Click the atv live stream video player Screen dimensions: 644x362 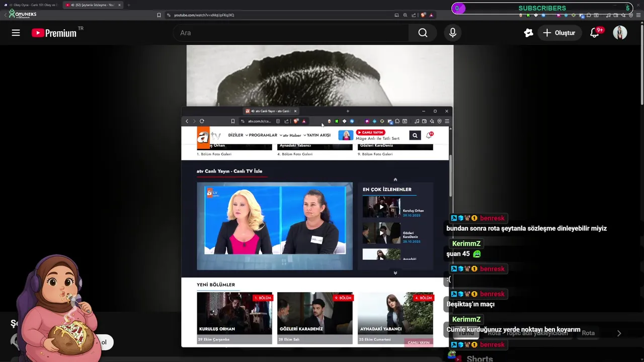pos(275,226)
